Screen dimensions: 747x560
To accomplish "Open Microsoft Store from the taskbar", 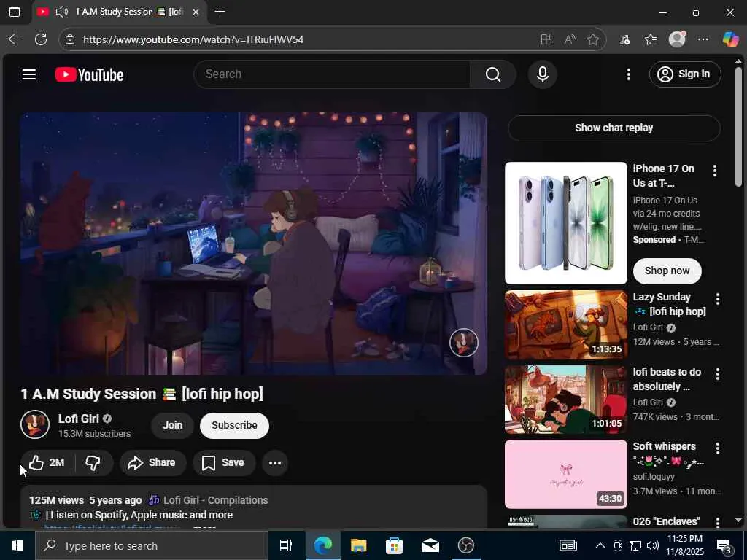I will pos(394,545).
